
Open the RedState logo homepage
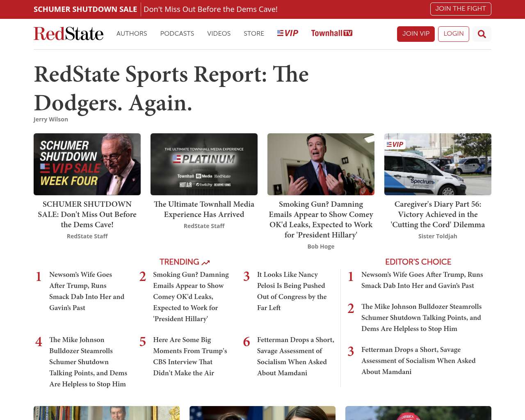click(x=68, y=34)
